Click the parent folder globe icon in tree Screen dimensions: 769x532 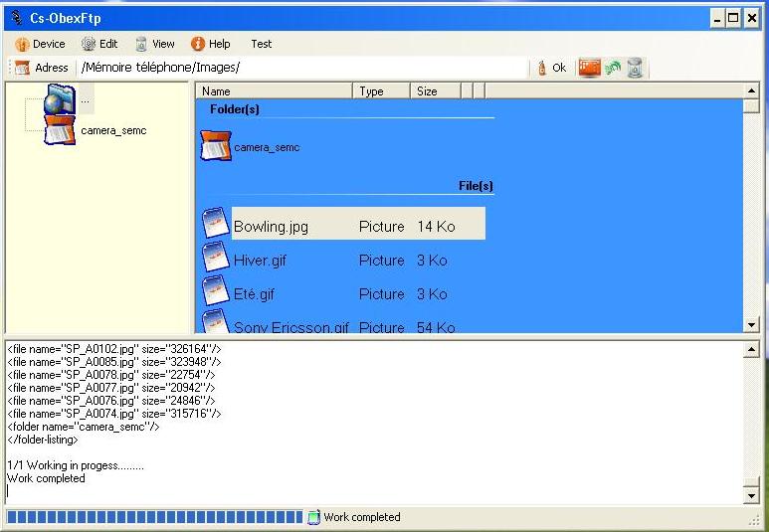tap(59, 98)
